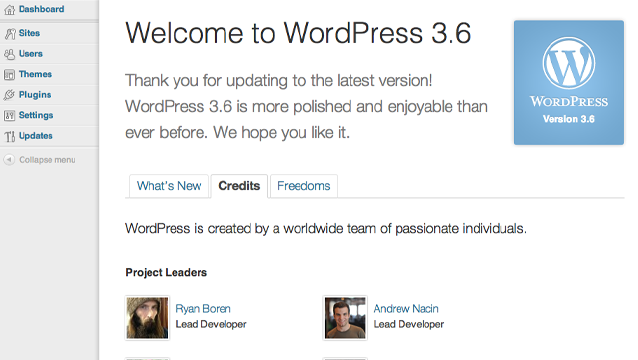Image resolution: width=638 pixels, height=360 pixels.
Task: Click the 'Thank you for updating' paragraph
Action: coord(306,107)
